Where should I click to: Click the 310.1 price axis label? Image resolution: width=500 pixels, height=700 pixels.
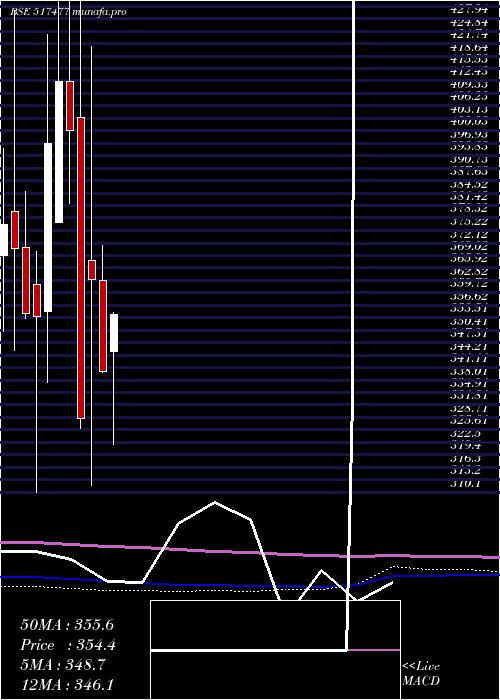tap(465, 483)
